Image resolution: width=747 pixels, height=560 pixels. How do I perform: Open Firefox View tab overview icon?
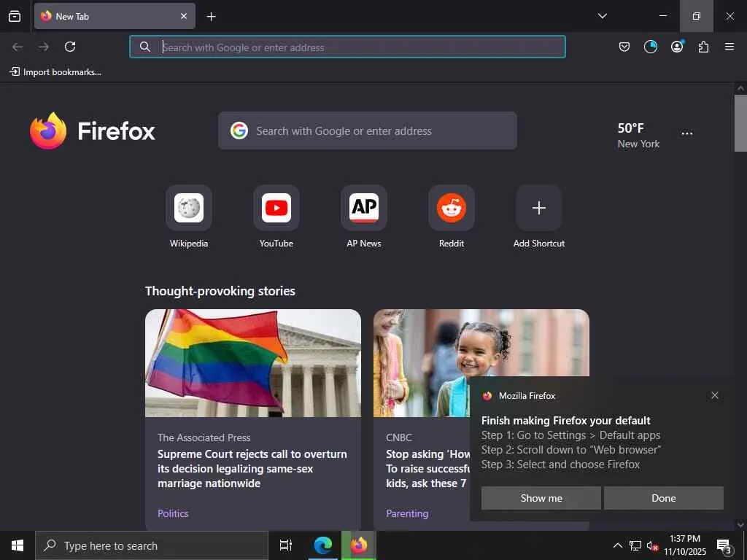[15, 16]
